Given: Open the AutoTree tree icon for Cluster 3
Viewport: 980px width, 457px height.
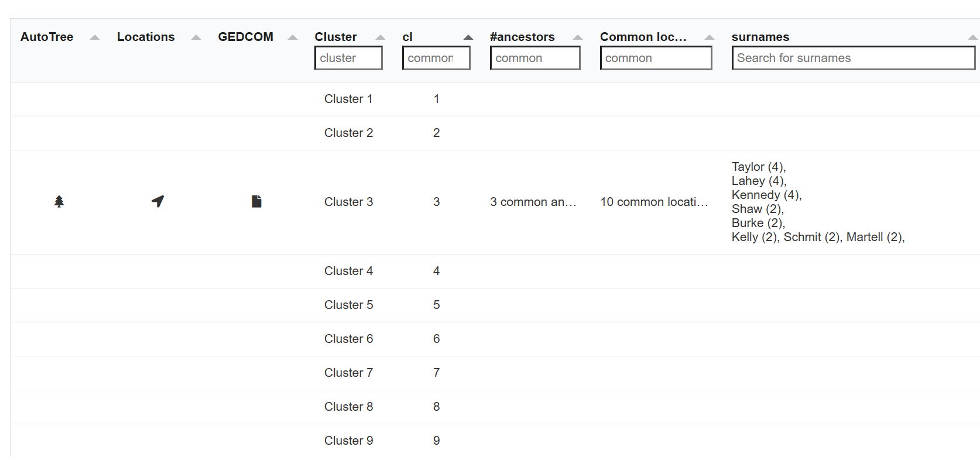Looking at the screenshot, I should click(x=59, y=202).
